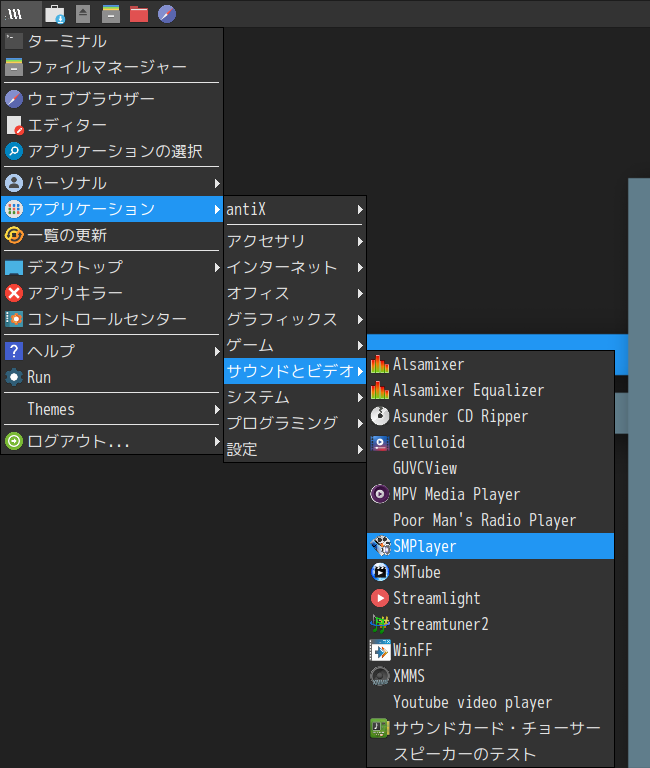Expand the Themes submenu arrow

[x=217, y=409]
